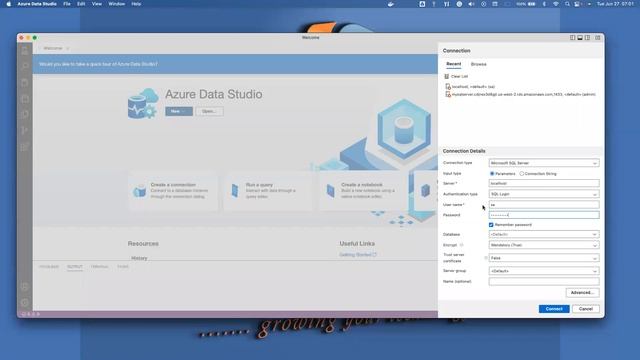Open the Connection type dropdown
The image size is (640, 360).
pyautogui.click(x=544, y=163)
